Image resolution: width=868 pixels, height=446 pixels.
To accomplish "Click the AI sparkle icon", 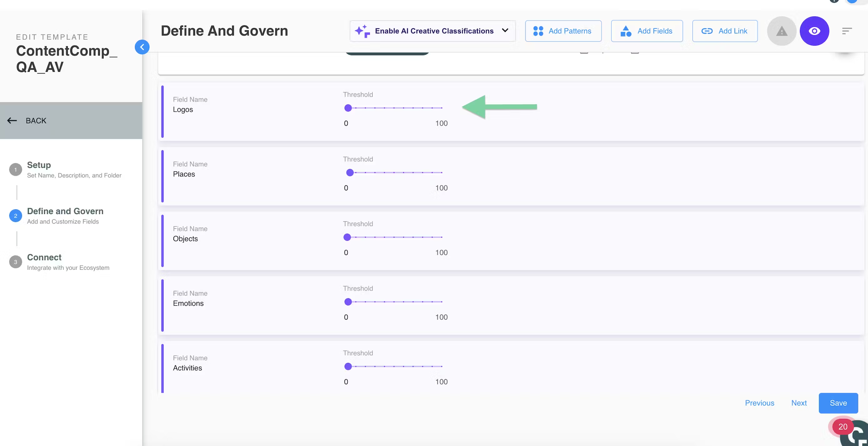I will click(x=362, y=31).
